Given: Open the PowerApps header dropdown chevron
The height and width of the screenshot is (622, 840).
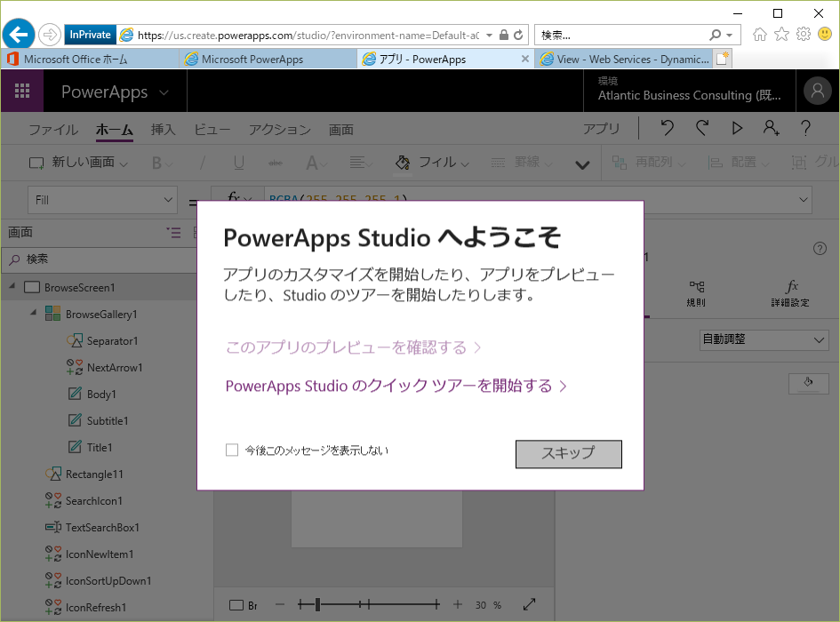Looking at the screenshot, I should coord(164,92).
